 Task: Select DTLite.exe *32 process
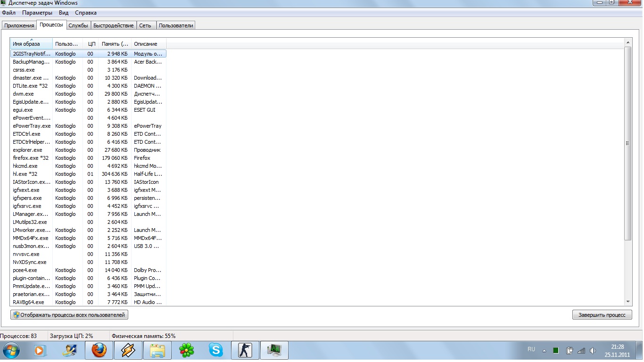pos(88,86)
